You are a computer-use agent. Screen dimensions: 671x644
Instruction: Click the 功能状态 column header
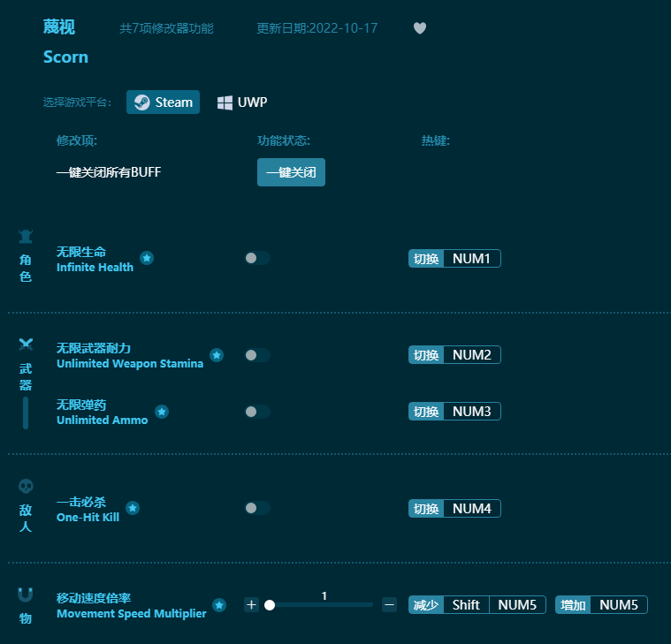tap(284, 140)
